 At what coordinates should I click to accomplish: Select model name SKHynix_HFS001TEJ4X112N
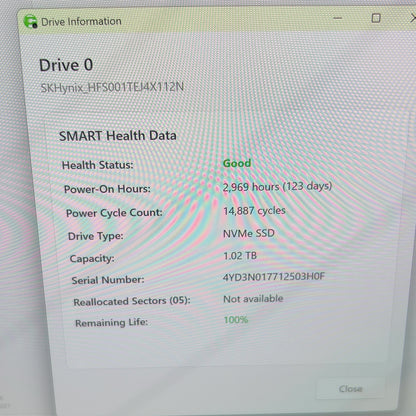click(112, 87)
